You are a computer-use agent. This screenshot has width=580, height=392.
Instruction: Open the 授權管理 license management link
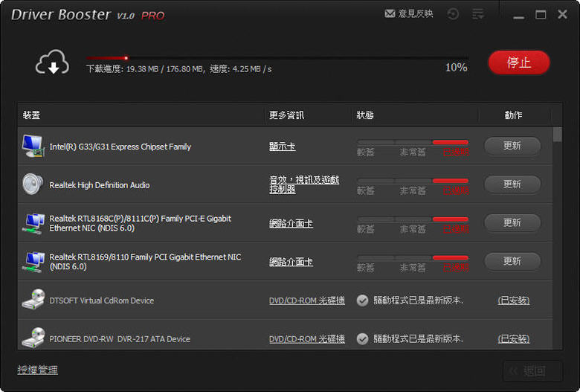pyautogui.click(x=37, y=370)
